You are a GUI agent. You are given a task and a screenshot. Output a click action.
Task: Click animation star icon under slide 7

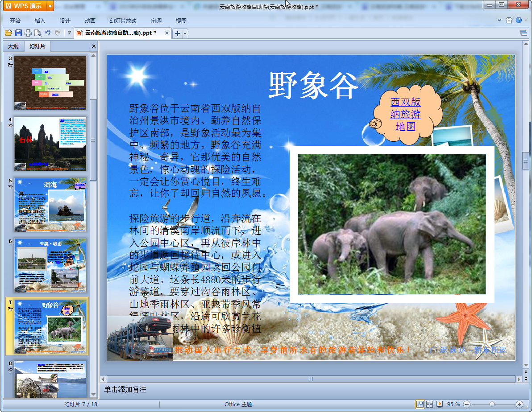click(x=10, y=309)
